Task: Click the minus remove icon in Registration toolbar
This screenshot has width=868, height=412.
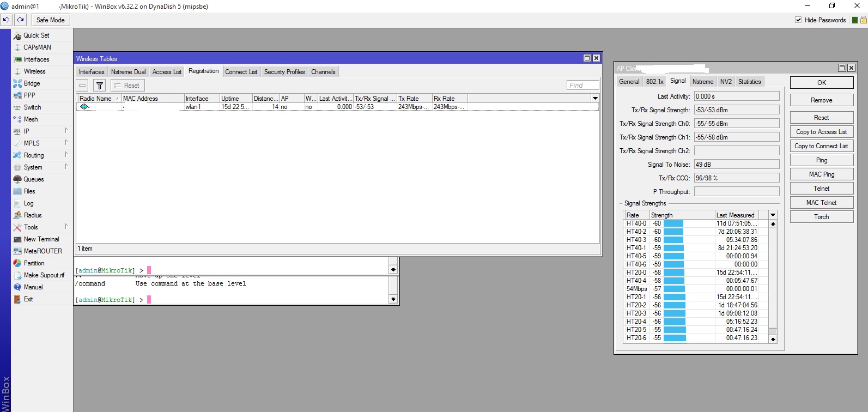Action: click(x=82, y=86)
